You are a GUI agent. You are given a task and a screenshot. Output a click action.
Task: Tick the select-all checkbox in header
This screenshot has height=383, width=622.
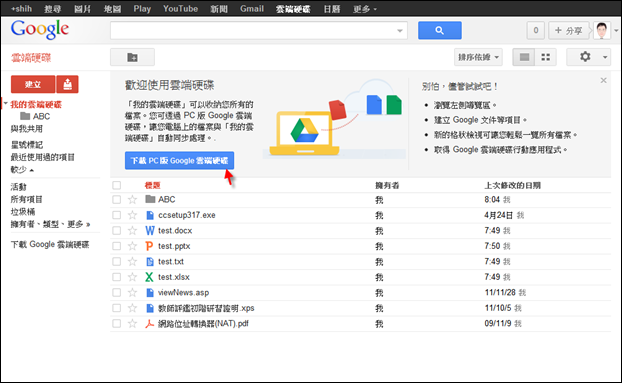pos(116,185)
